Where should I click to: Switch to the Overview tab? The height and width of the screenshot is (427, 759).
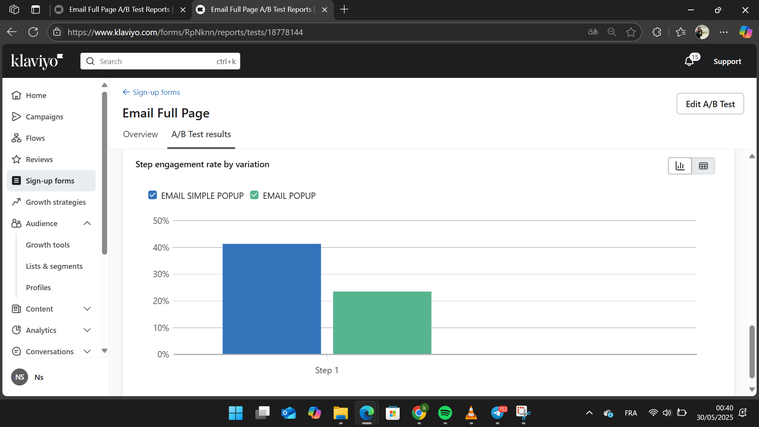click(140, 134)
